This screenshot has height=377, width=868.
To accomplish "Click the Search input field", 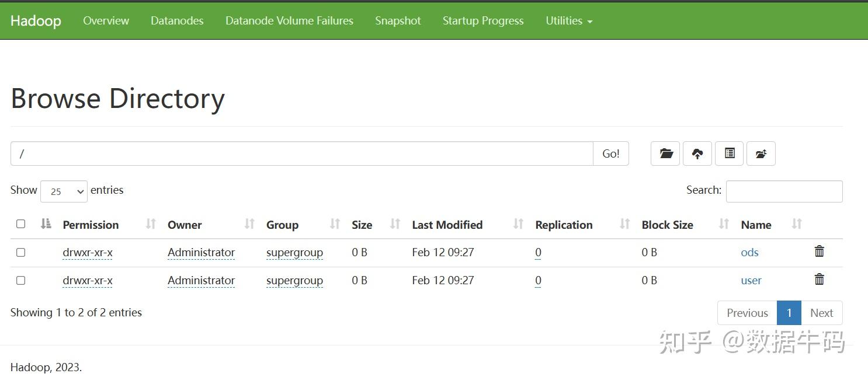I will [784, 191].
